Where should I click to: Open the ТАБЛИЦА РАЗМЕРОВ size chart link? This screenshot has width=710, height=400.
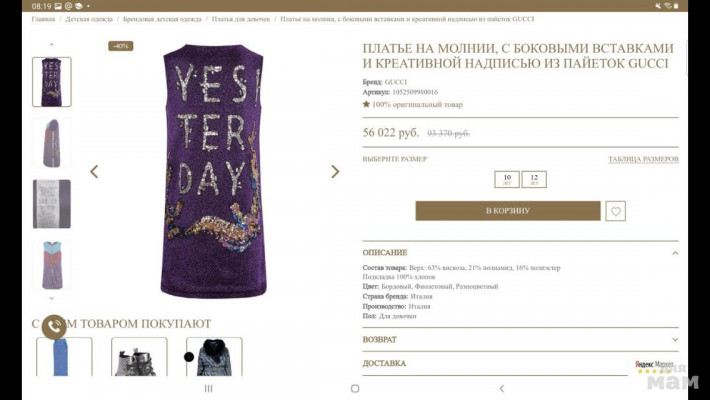643,159
